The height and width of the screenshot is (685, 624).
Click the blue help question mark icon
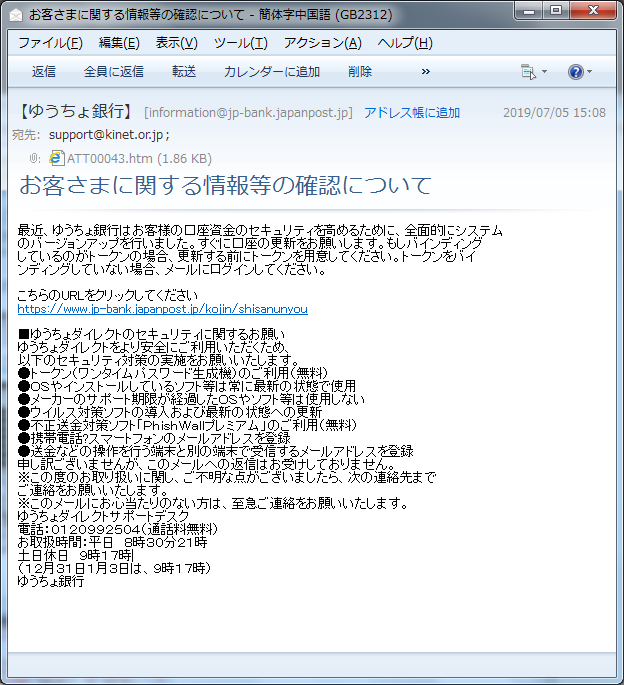tap(575, 72)
